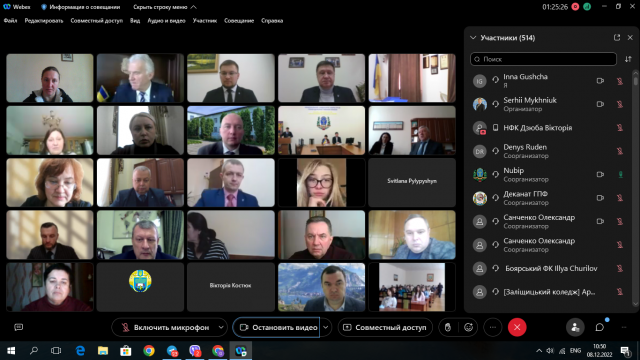Open the Windows Start menu
The height and width of the screenshot is (360, 640).
pyautogui.click(x=11, y=351)
